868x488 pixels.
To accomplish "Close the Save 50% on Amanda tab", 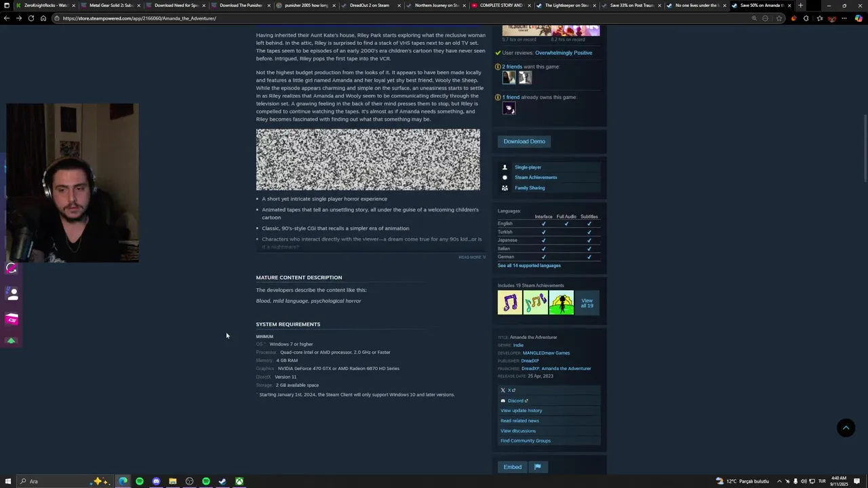I will pyautogui.click(x=789, y=5).
